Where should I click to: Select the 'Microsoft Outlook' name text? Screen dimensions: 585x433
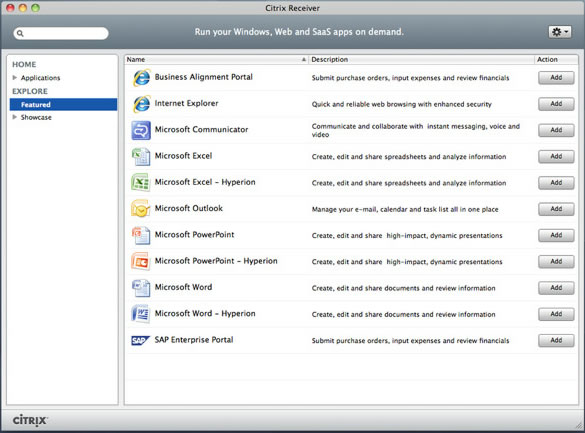coord(189,208)
